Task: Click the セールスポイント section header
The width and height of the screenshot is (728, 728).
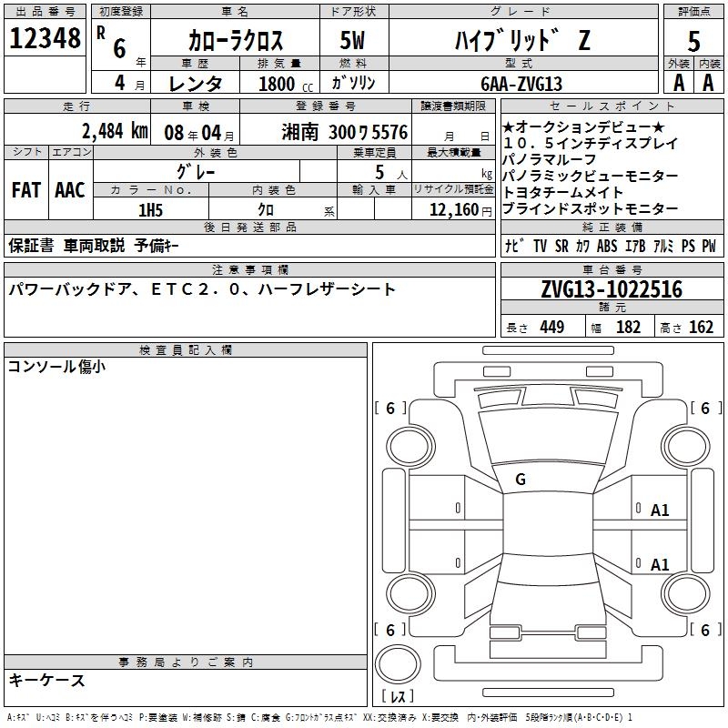Action: pyautogui.click(x=612, y=106)
